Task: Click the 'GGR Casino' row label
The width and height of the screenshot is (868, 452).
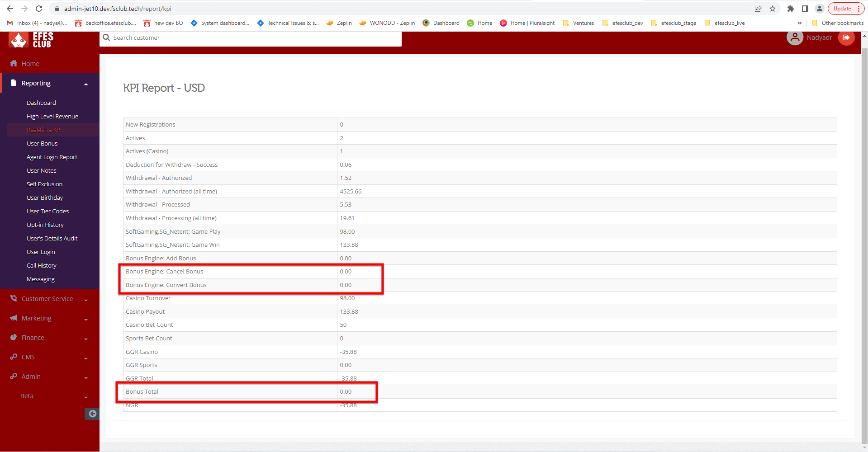Action: click(142, 352)
